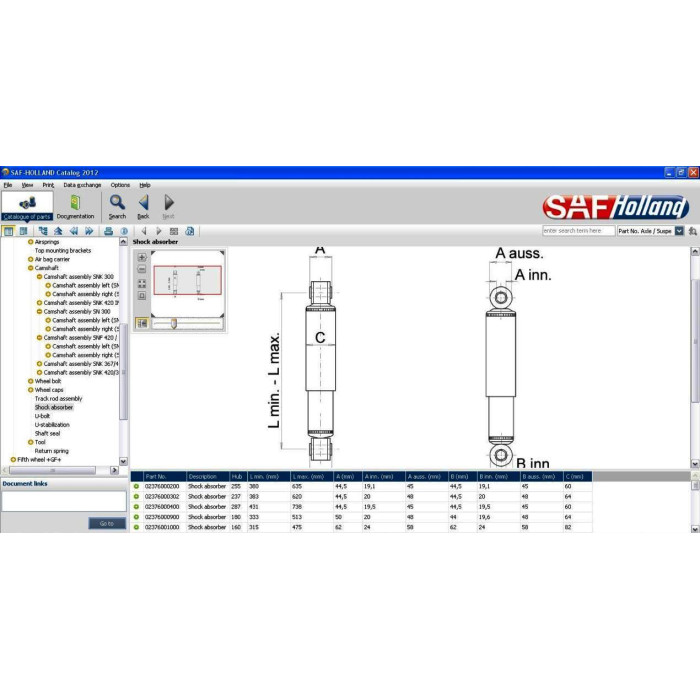The height and width of the screenshot is (700, 700).
Task: Expand the Air bag carrier node
Action: (x=30, y=259)
